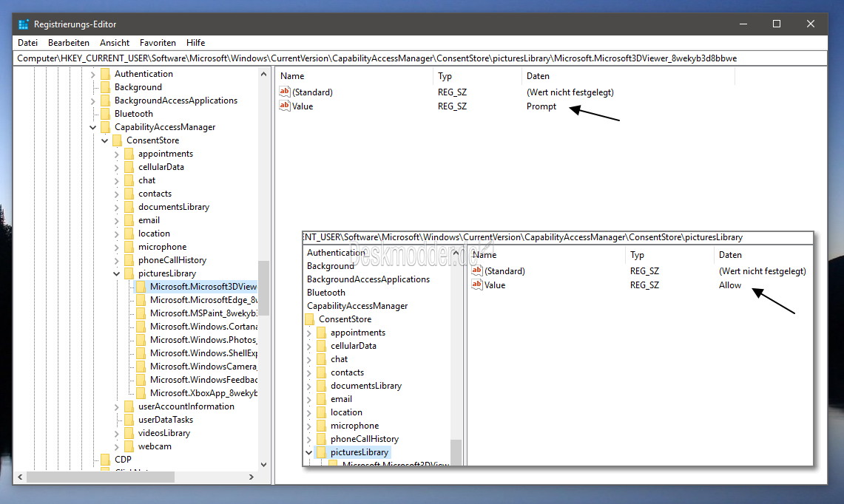The image size is (844, 504).
Task: Click the 'Allow' data cell in the inset panel
Action: 730,285
